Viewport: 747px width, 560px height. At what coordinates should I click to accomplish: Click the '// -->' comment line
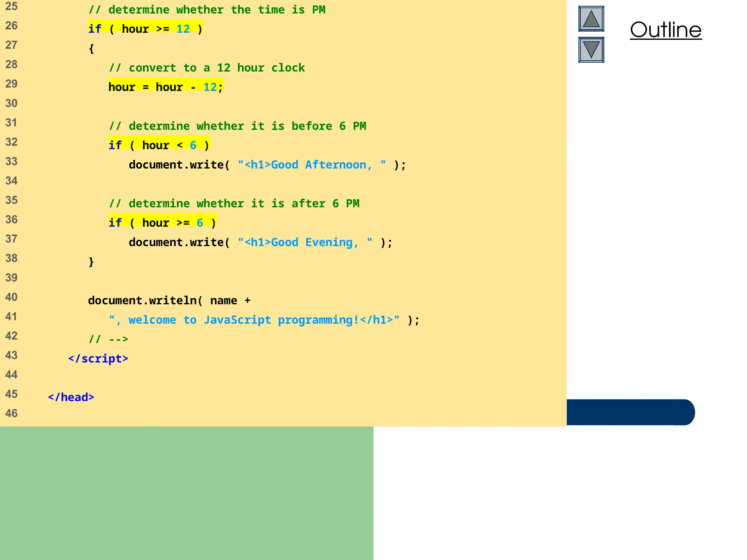point(108,339)
